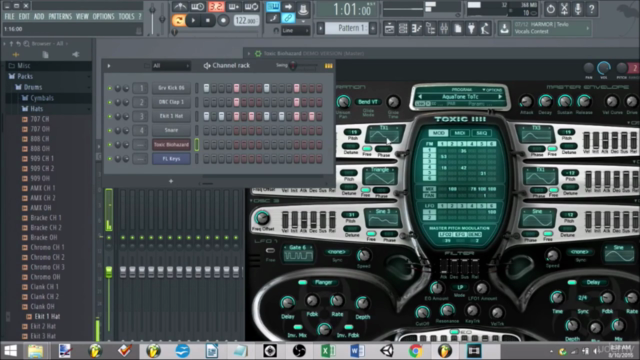Open File Explorer from the taskbar
This screenshot has height=360, width=640.
pos(36,351)
